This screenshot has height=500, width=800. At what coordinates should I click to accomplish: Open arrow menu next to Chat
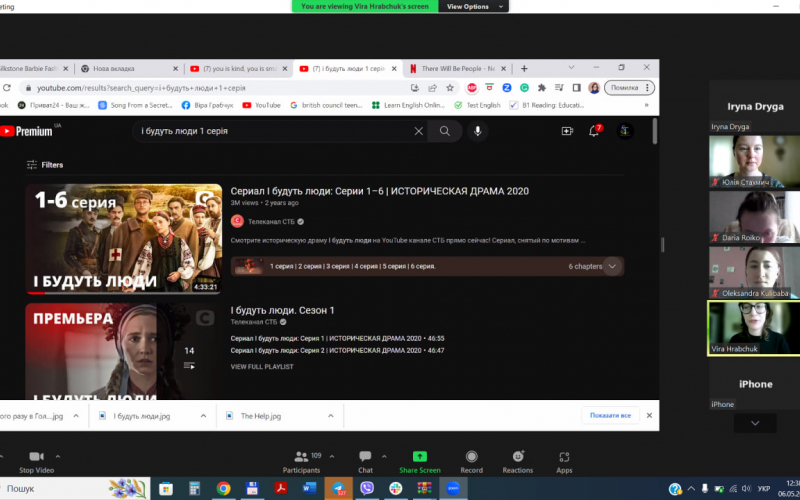point(384,457)
